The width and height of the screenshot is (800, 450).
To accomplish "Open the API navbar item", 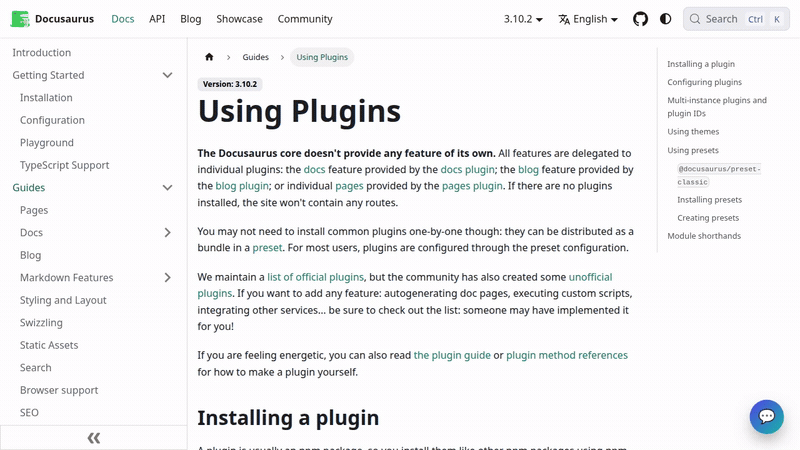I will click(x=157, y=19).
